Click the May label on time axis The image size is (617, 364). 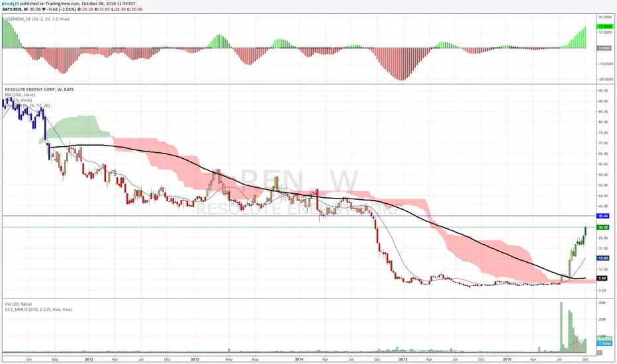click(x=229, y=359)
